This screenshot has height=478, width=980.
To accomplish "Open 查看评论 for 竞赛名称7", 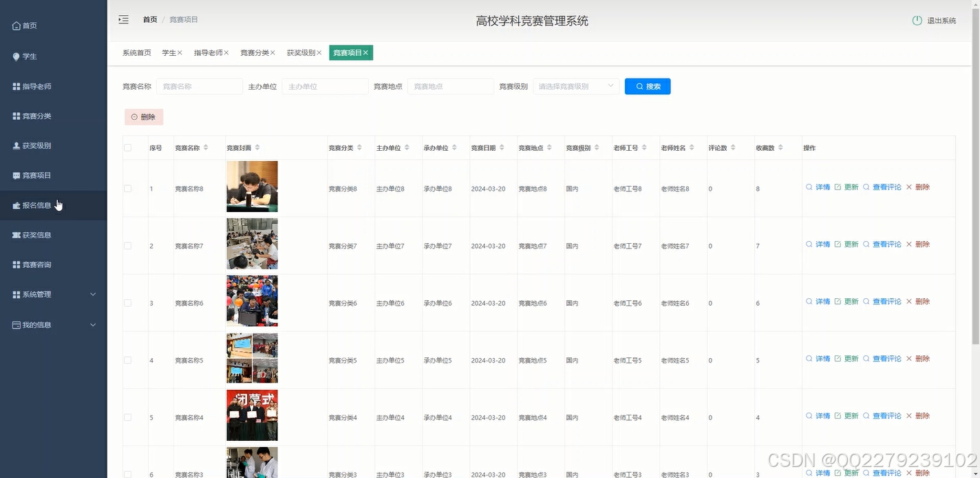I will coord(887,244).
